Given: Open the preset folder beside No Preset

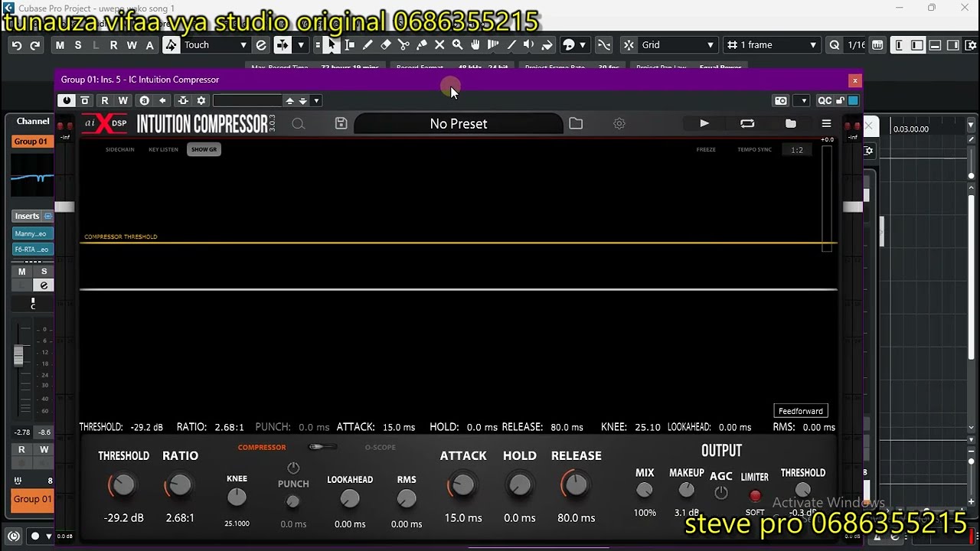Looking at the screenshot, I should (576, 123).
